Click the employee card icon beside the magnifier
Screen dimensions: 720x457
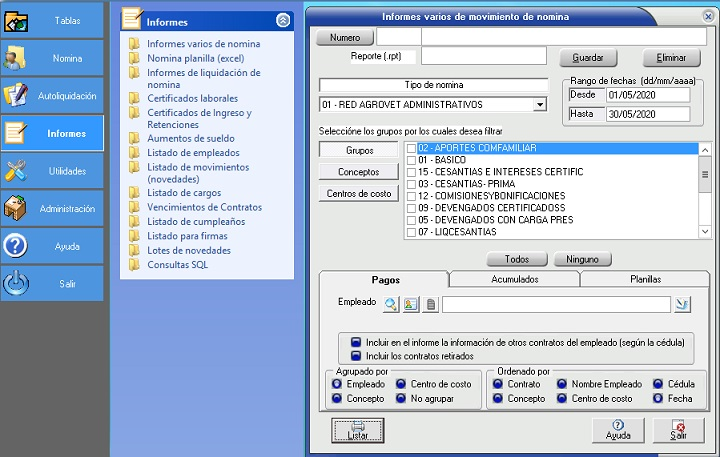[x=411, y=305]
